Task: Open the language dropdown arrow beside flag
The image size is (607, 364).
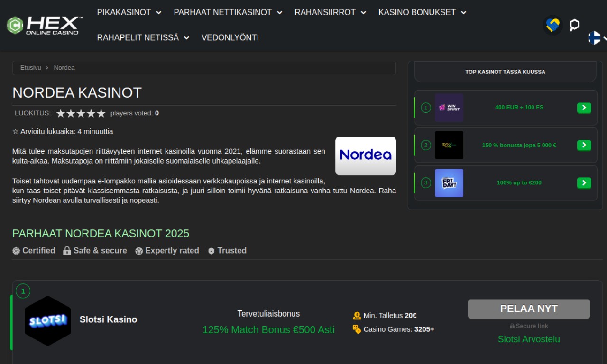Action: click(x=605, y=38)
